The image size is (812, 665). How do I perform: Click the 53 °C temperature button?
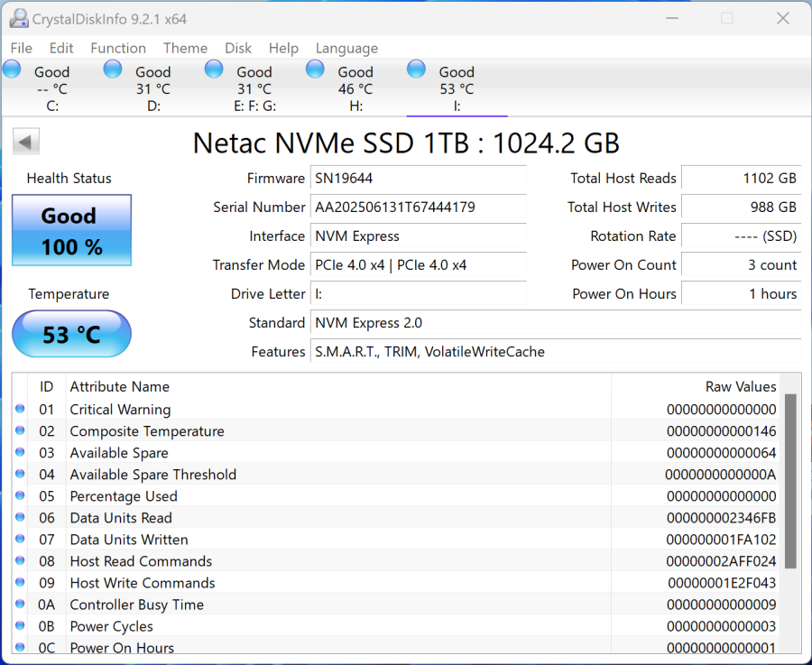(x=71, y=335)
